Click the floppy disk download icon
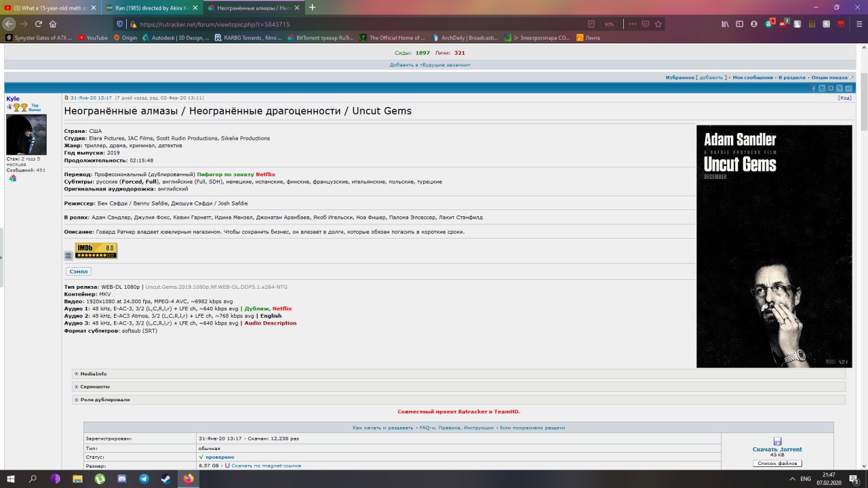This screenshot has width=868, height=488. coord(777,441)
